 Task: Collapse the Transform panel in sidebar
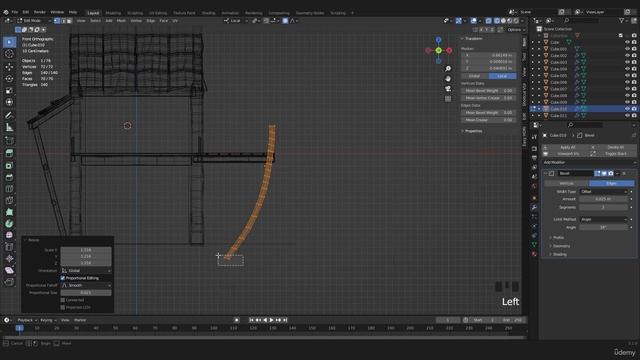pyautogui.click(x=472, y=38)
